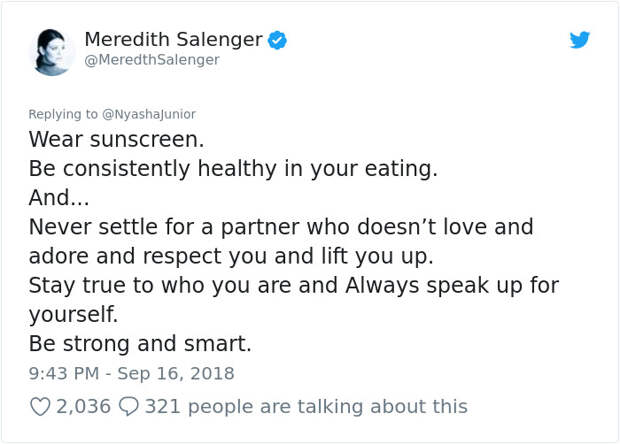Visit the @MeredthSalenger handle
The image size is (620, 444).
(x=152, y=60)
